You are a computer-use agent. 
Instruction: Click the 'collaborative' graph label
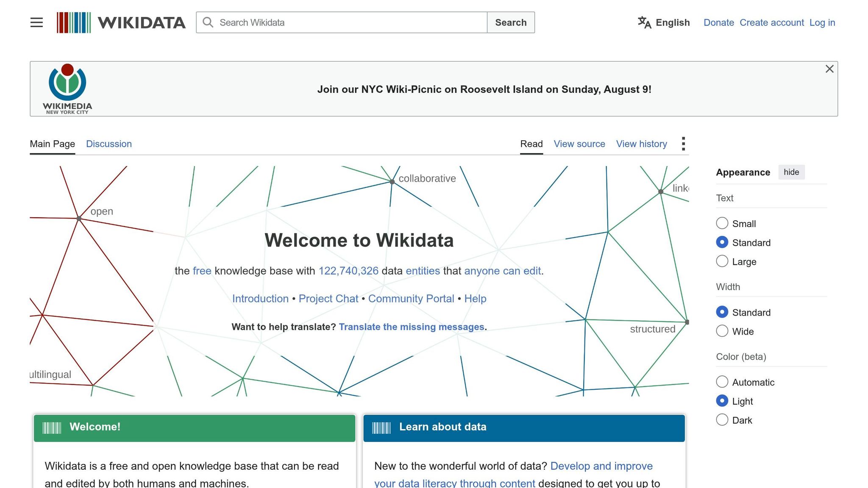(427, 178)
